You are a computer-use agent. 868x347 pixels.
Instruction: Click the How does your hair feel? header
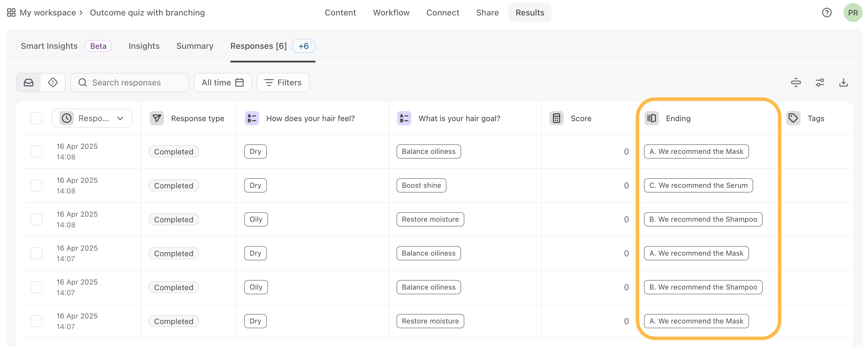tap(310, 118)
